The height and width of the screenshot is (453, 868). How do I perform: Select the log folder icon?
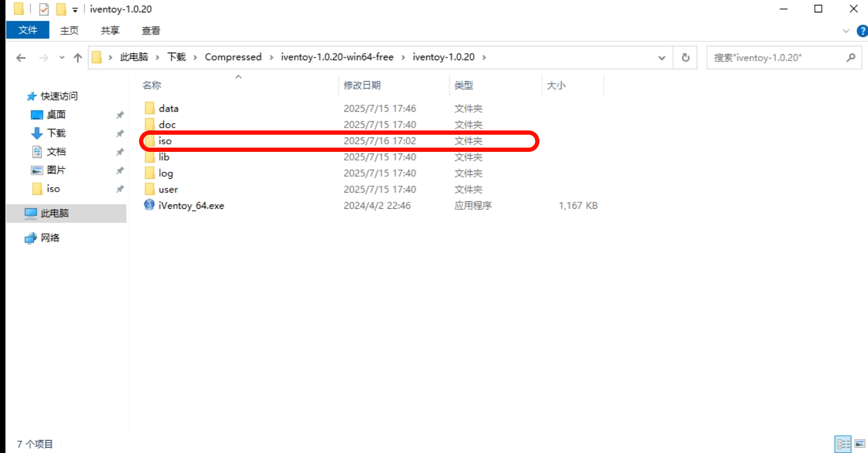(150, 173)
